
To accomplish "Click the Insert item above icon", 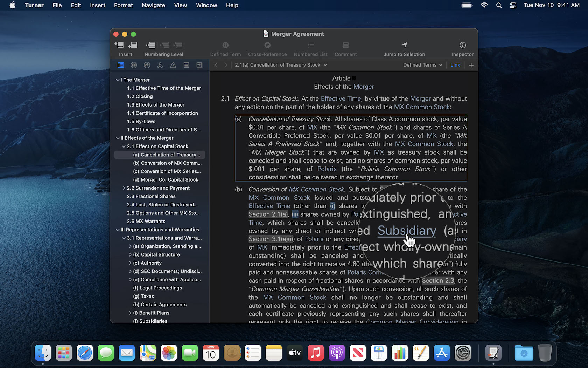I will click(119, 45).
